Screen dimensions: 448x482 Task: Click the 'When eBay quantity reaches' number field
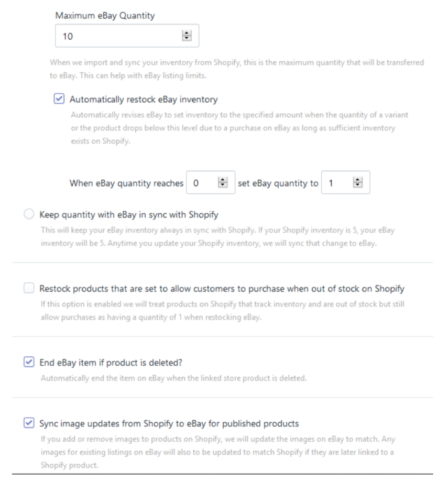(x=202, y=183)
